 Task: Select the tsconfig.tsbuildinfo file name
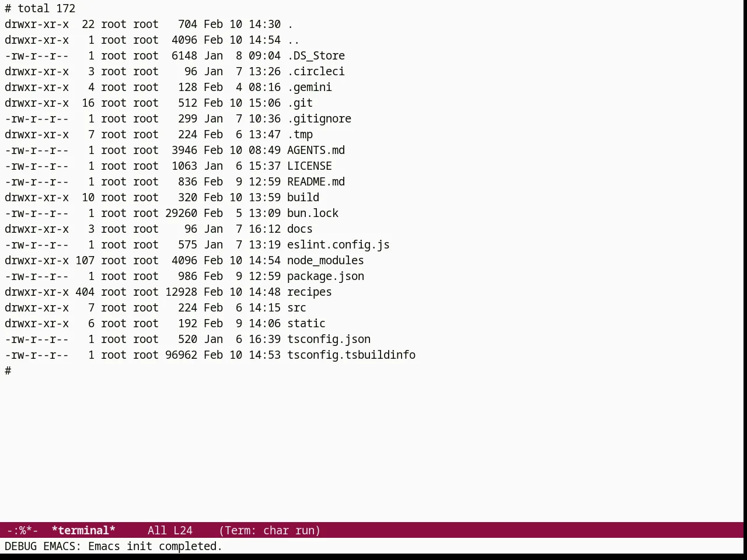[351, 355]
